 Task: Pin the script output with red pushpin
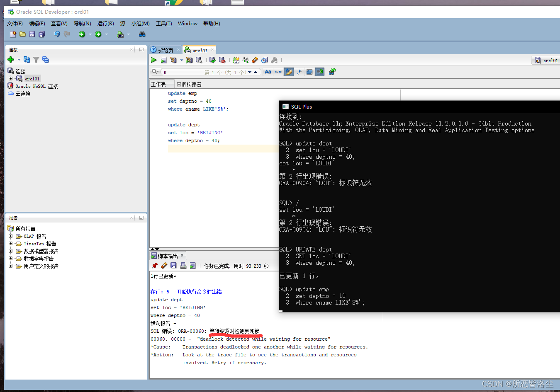155,266
